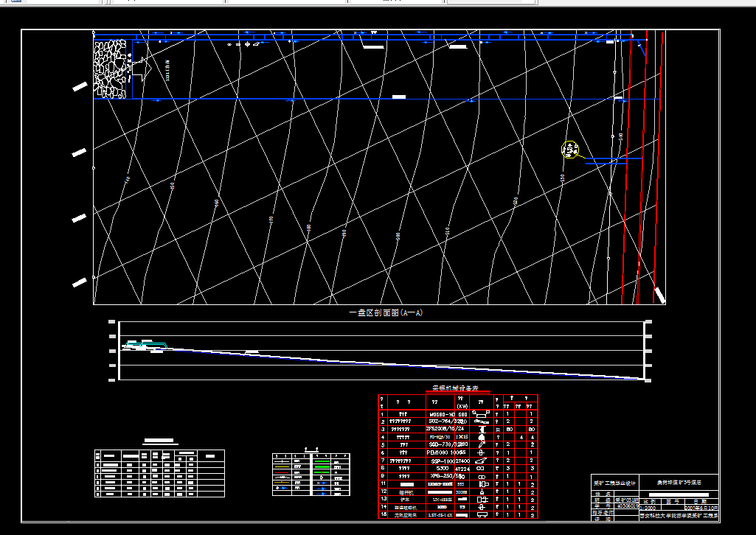
Task: Select the contour elevation label 510
Action: click(448, 233)
